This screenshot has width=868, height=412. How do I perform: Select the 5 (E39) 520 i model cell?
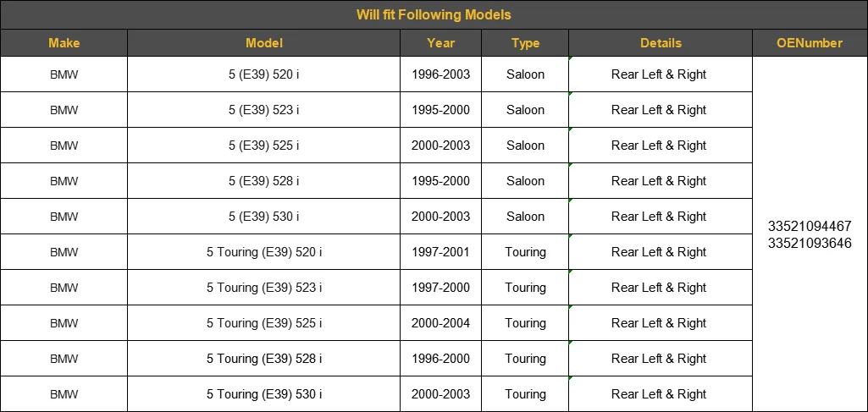264,74
